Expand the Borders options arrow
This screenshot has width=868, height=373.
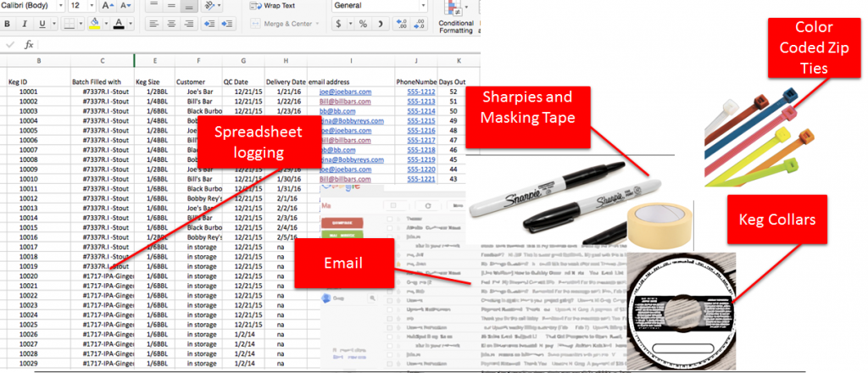pos(81,24)
